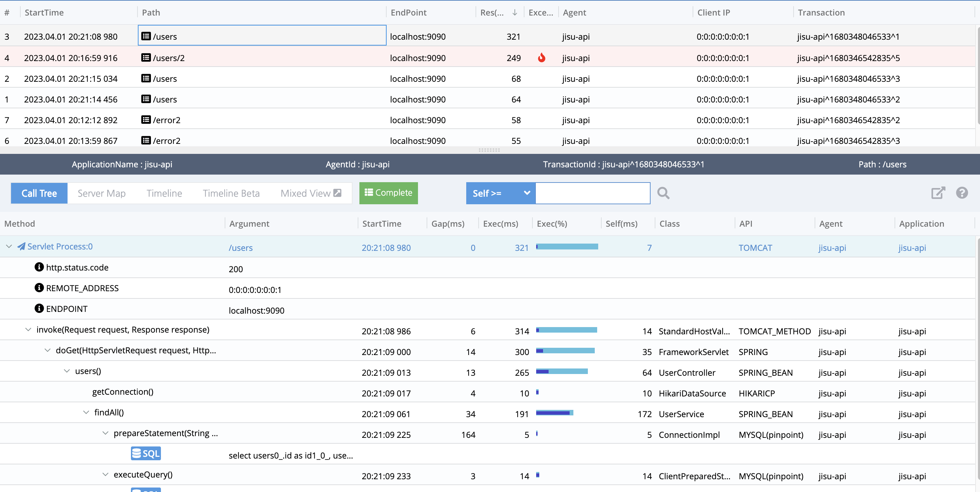The image size is (980, 492).
Task: Collapse the executeQuery() node
Action: click(105, 474)
